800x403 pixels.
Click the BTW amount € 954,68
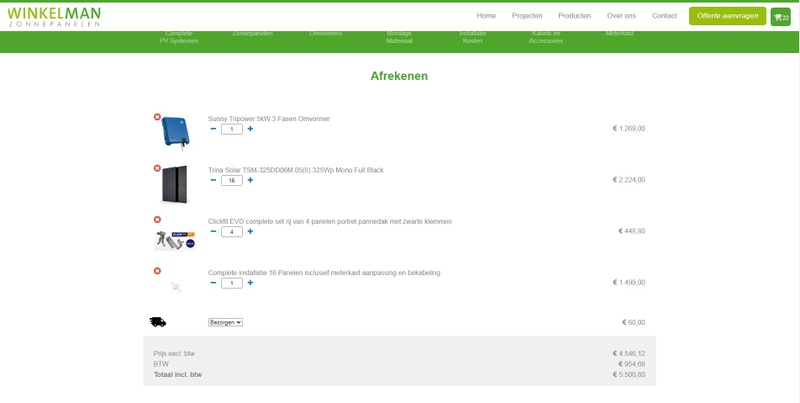(x=632, y=364)
